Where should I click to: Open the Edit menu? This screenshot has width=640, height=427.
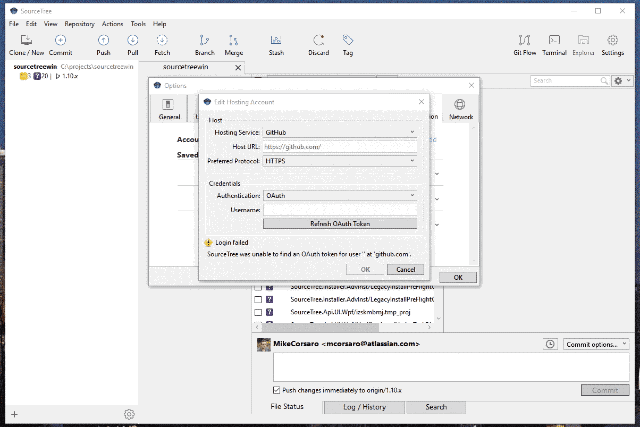[x=31, y=24]
